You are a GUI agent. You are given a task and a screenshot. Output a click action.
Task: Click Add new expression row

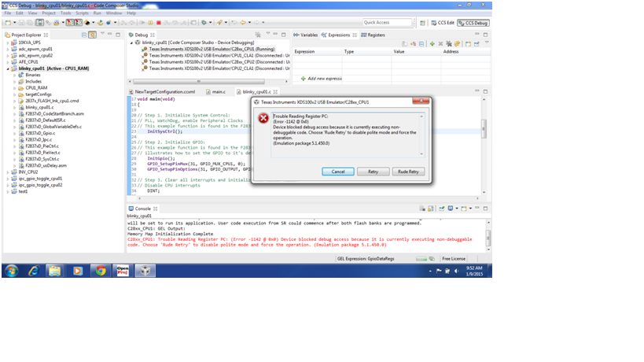(322, 79)
